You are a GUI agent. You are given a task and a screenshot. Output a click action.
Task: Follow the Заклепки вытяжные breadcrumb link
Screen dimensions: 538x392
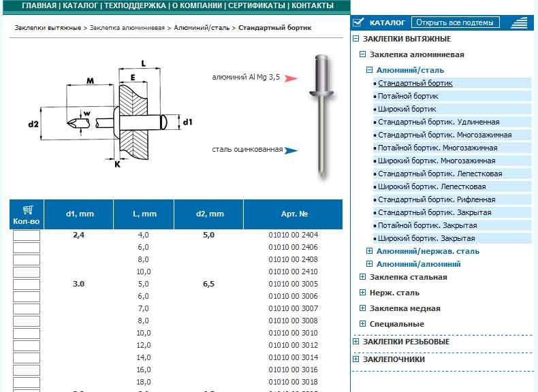48,28
